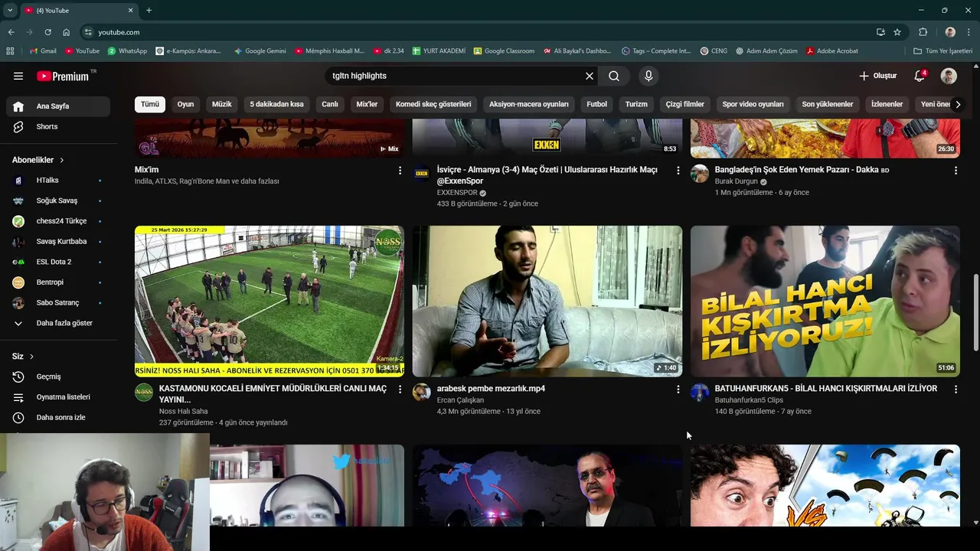Open Oynatma listeleri playlists
The width and height of the screenshot is (980, 551).
pyautogui.click(x=58, y=397)
